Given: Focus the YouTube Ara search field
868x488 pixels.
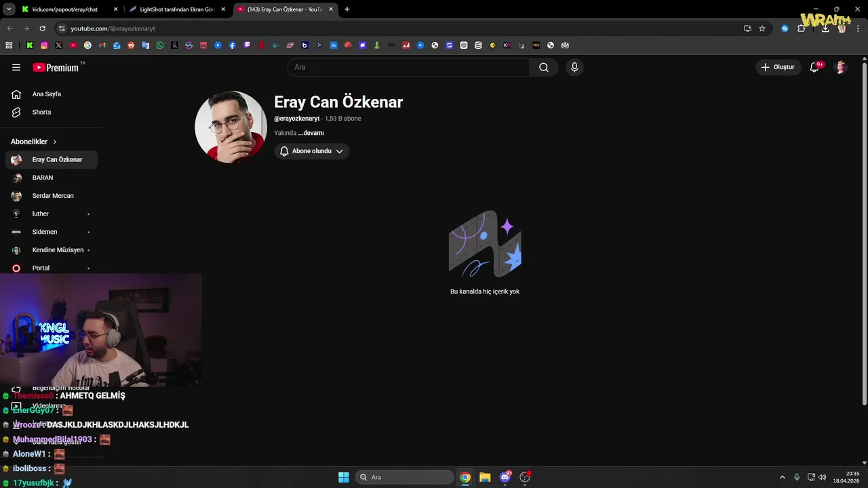Looking at the screenshot, I should (408, 67).
